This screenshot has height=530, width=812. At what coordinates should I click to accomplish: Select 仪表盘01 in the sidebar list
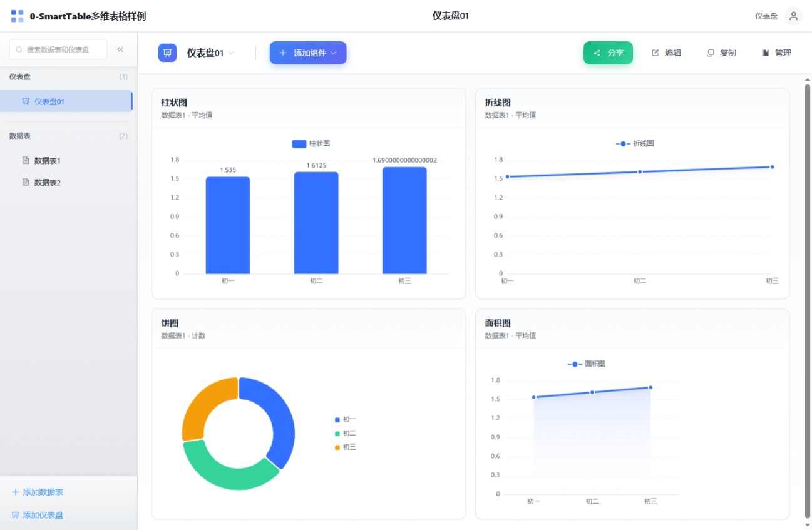coord(49,101)
